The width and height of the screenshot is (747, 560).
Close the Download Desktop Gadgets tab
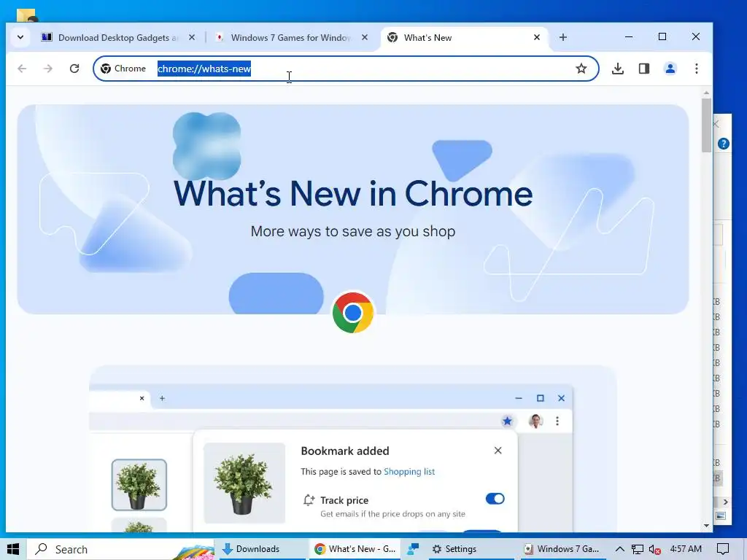(x=192, y=37)
